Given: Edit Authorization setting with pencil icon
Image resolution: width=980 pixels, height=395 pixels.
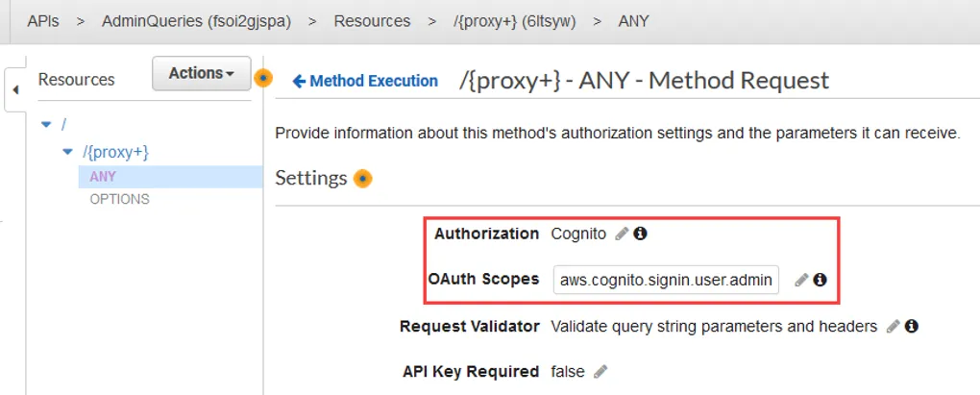Looking at the screenshot, I should point(622,234).
